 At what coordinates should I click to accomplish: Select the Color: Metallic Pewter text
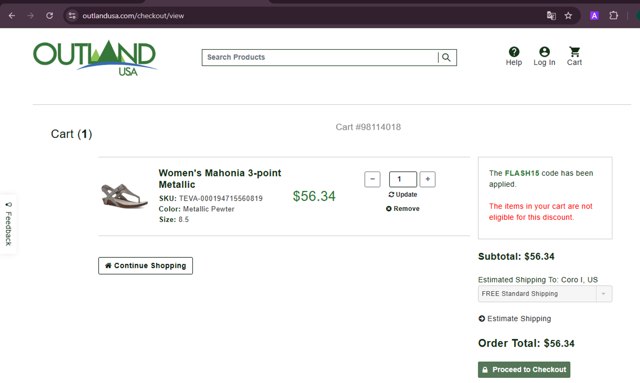click(196, 209)
